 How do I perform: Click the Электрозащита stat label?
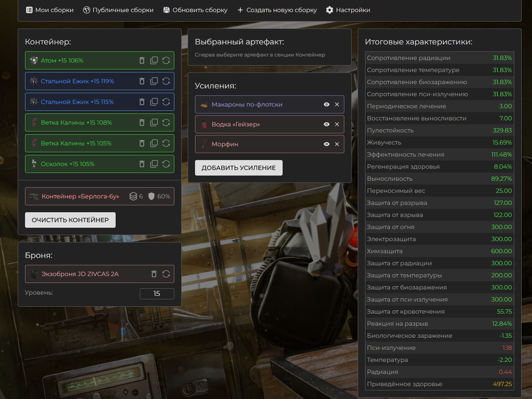pos(391,239)
